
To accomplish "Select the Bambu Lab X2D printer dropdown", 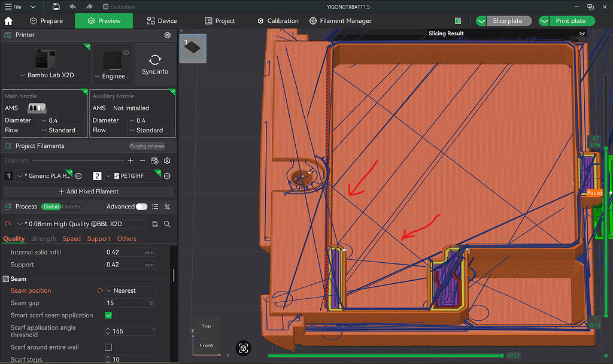I will click(47, 75).
